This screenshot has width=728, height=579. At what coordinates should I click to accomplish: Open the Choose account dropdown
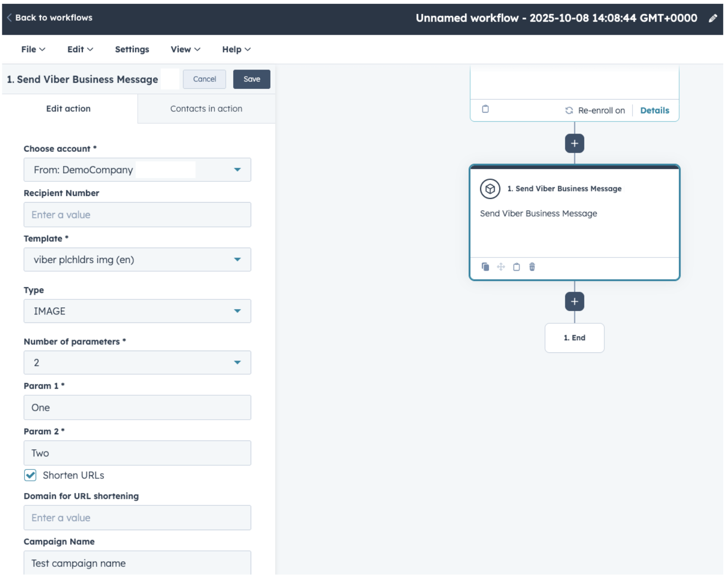(x=137, y=170)
